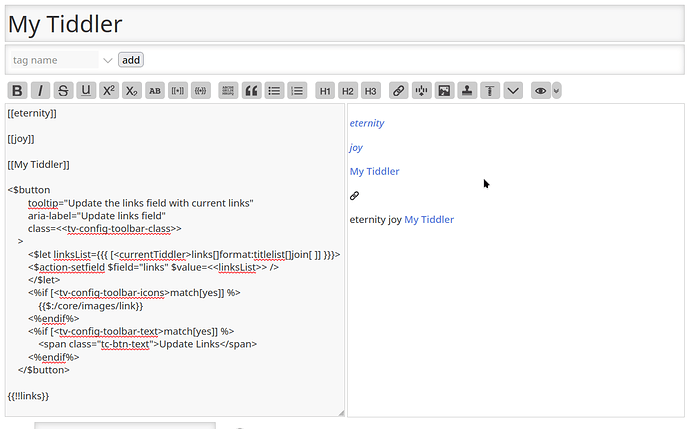The height and width of the screenshot is (429, 690).
Task: Click the Update Links chain icon button
Action: pos(354,195)
